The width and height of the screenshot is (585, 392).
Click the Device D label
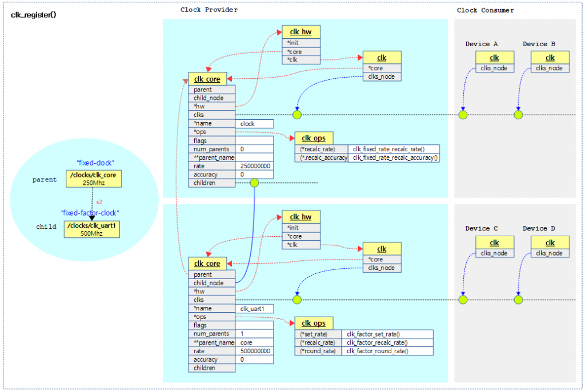point(539,228)
